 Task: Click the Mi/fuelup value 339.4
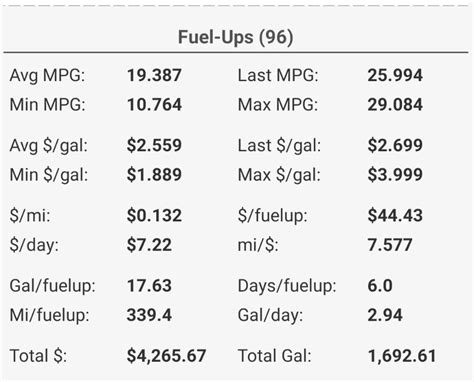(x=149, y=315)
